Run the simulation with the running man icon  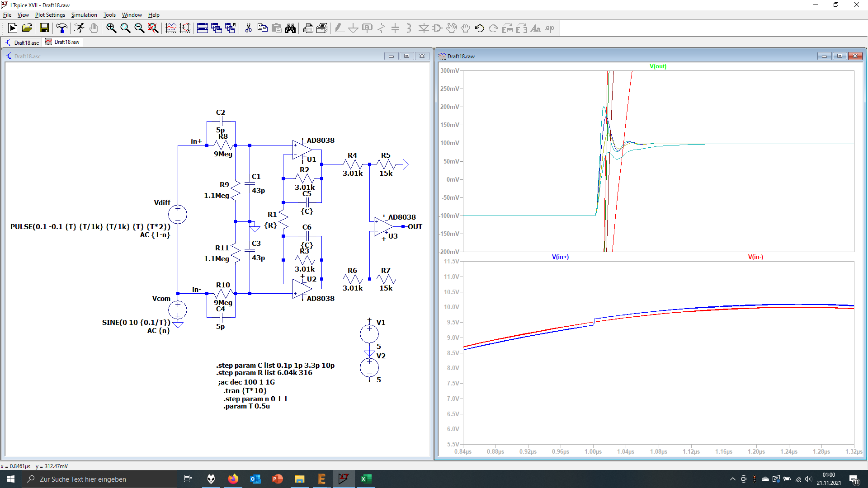(x=79, y=28)
